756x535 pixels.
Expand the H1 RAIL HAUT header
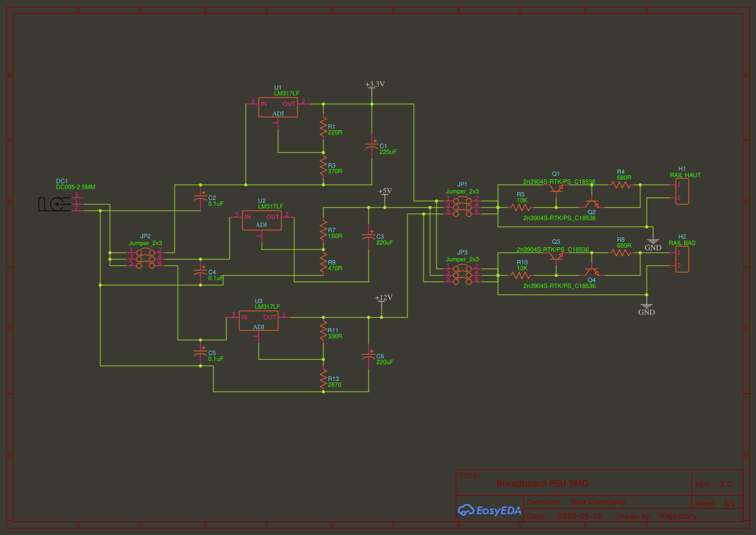tap(682, 190)
